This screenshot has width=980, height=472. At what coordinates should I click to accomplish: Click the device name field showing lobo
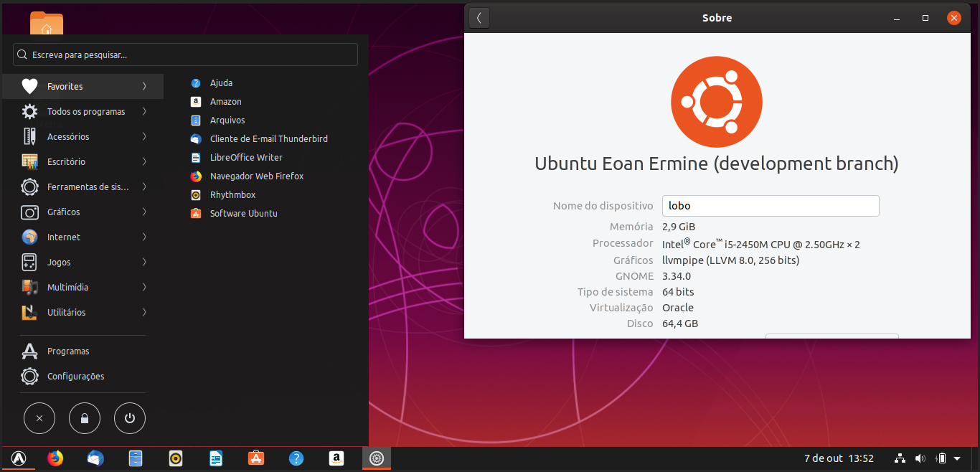(x=770, y=206)
